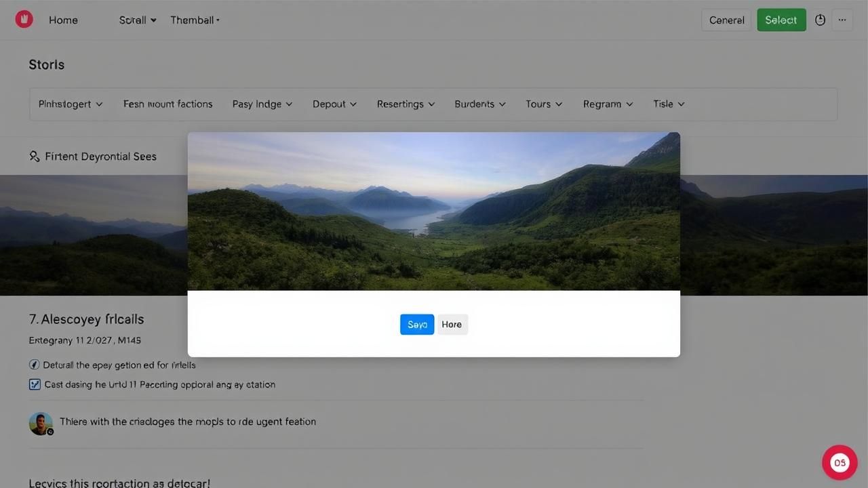Screen dimensions: 868x488
Task: Toggle the Cast dasing checkbox
Action: 35,384
